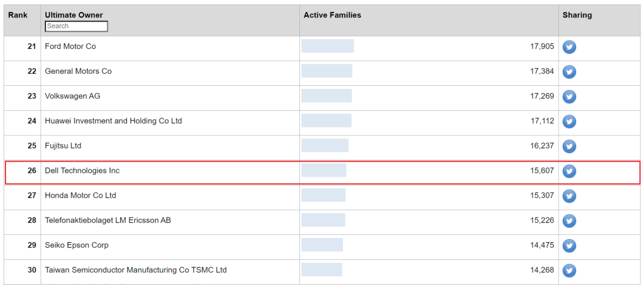Click the Ford Motor Co active families bar

click(327, 46)
